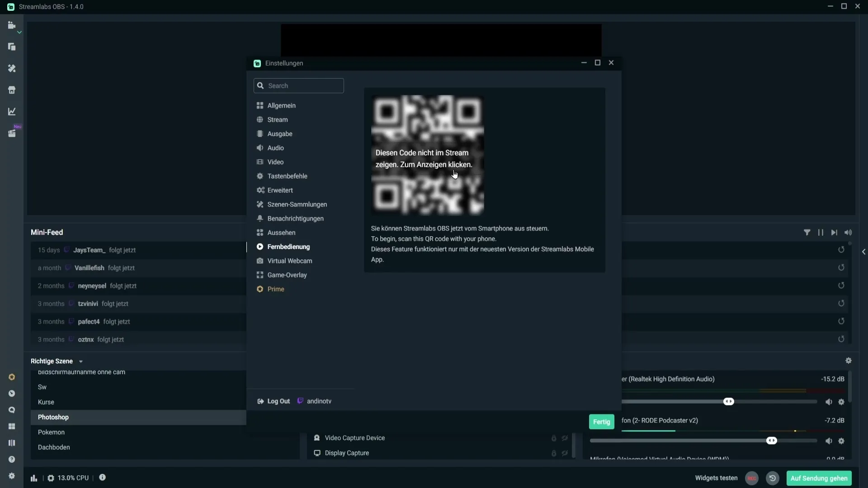This screenshot has width=868, height=488.
Task: Open the Dashboard analytics chart icon
Action: tap(12, 112)
